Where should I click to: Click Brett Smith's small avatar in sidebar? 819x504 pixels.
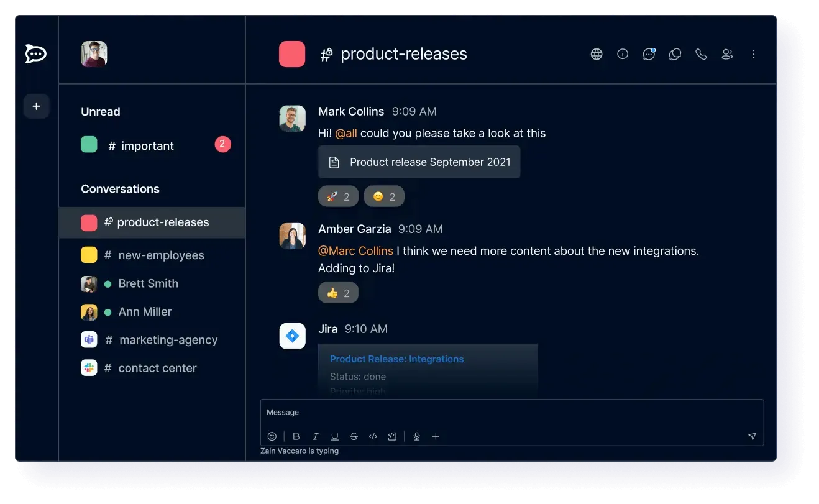tap(89, 283)
